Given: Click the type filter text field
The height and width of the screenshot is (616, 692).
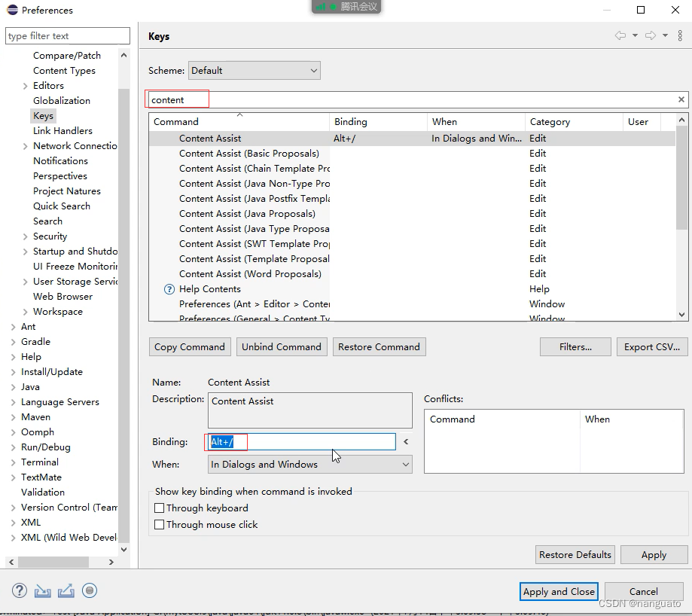Looking at the screenshot, I should (x=68, y=35).
